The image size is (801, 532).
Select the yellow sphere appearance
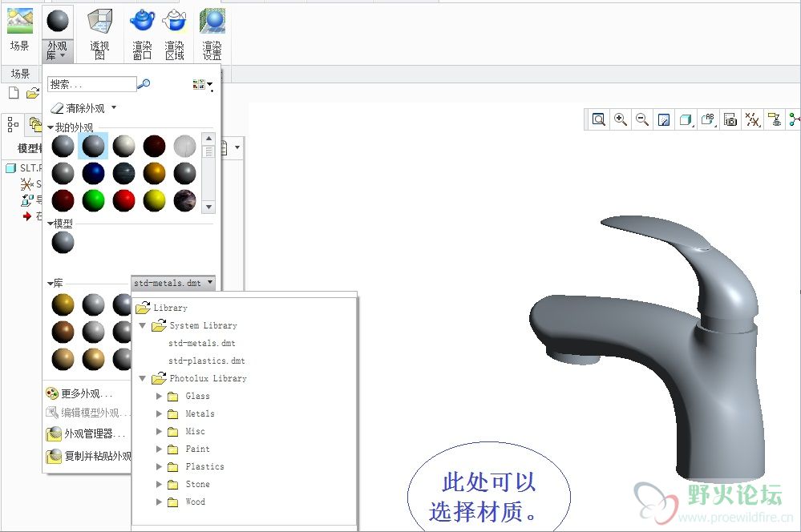(154, 200)
